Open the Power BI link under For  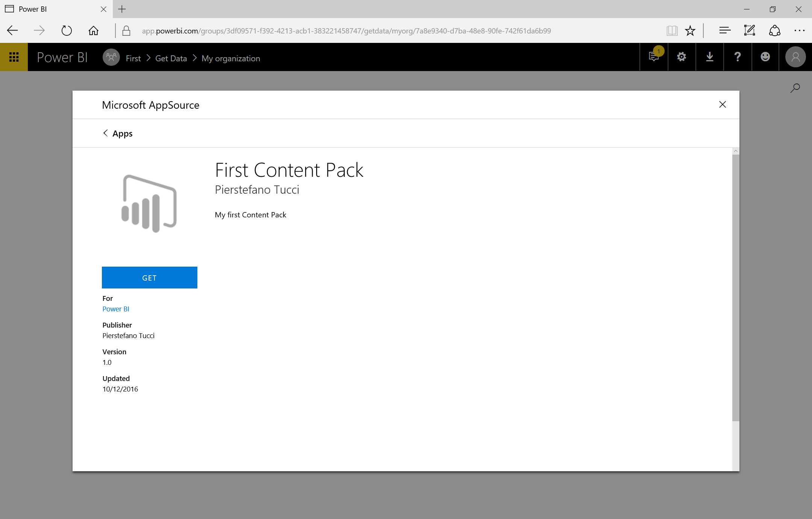coord(115,309)
